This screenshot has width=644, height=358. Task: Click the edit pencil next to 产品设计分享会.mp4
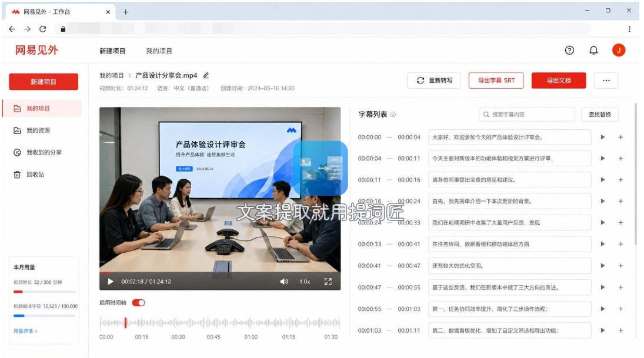click(206, 75)
